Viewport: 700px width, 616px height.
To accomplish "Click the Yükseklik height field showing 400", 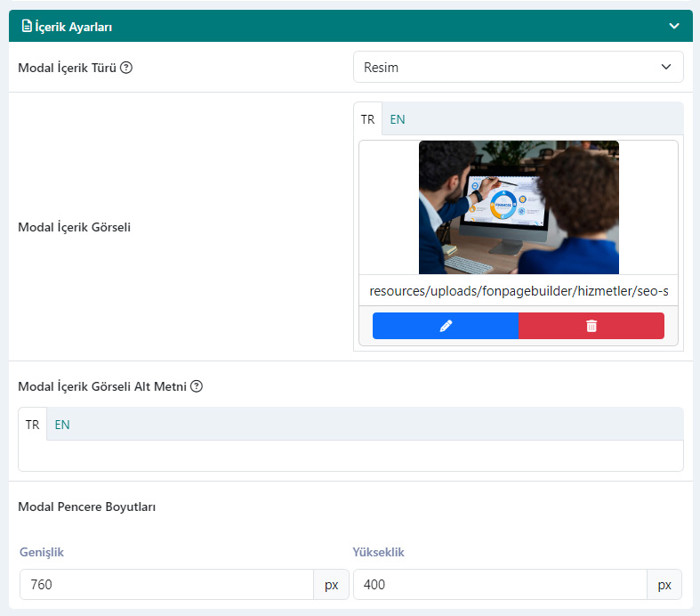I will [x=500, y=584].
